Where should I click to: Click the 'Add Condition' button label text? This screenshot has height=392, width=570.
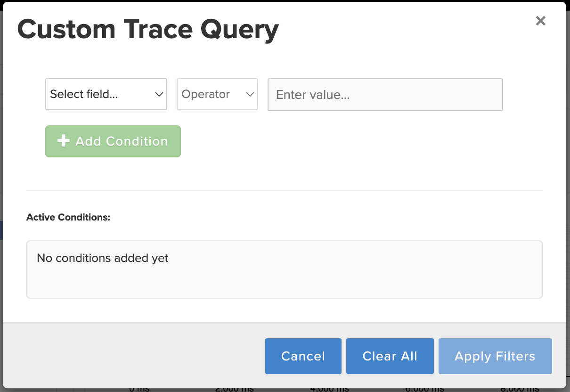[122, 141]
